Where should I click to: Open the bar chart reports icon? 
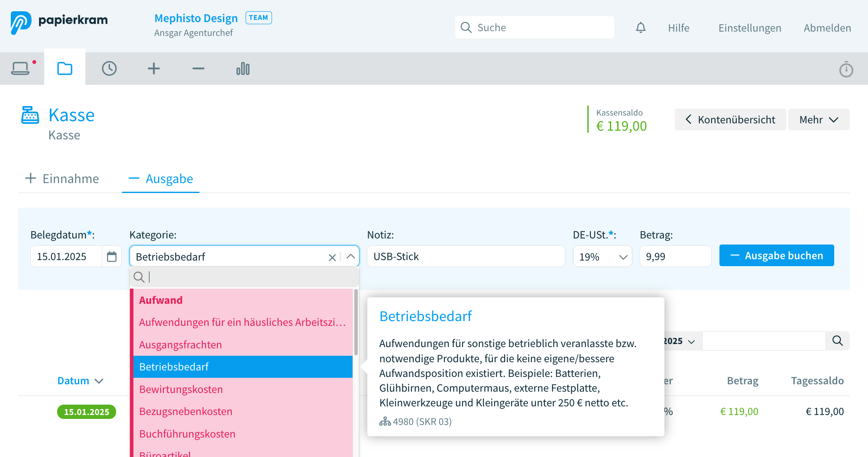[243, 68]
